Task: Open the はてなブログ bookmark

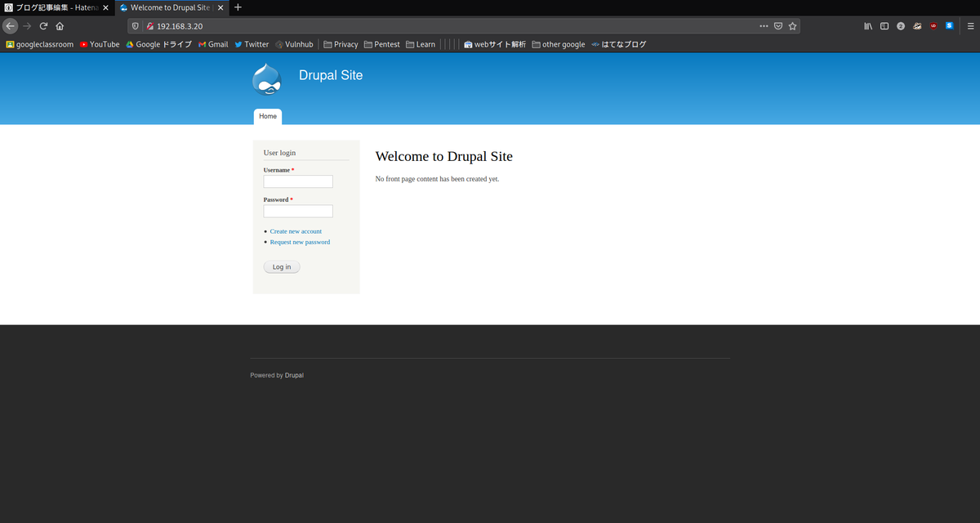Action: point(619,44)
